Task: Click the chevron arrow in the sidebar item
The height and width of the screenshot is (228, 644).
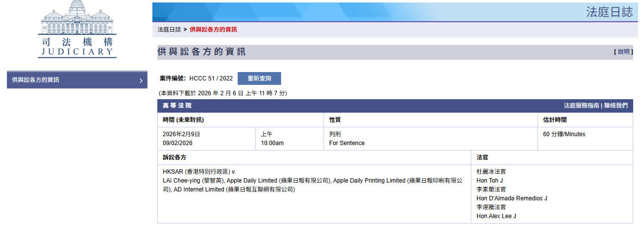Action: click(x=141, y=80)
